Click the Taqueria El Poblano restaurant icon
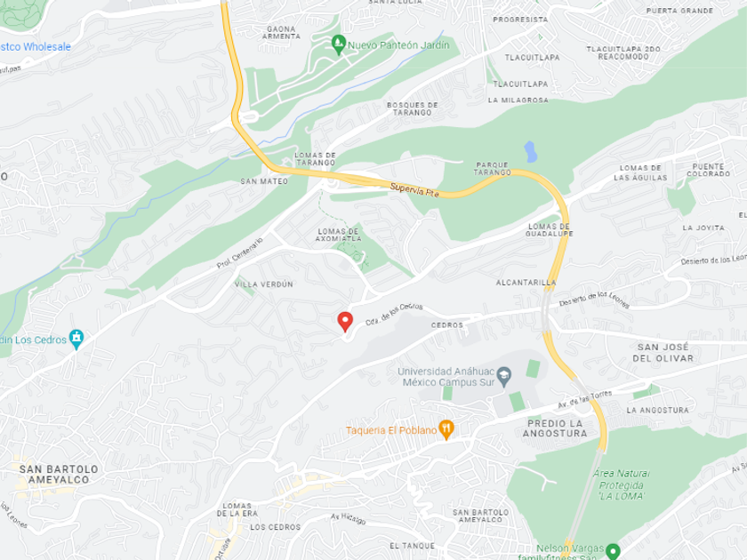 [446, 429]
